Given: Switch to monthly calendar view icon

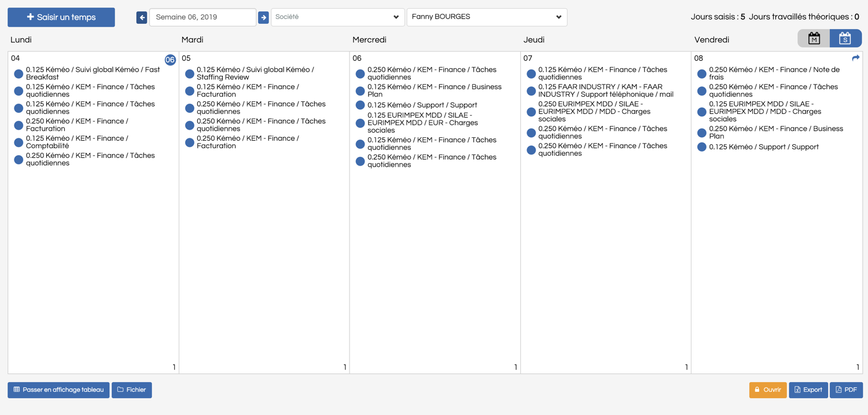Looking at the screenshot, I should point(814,39).
